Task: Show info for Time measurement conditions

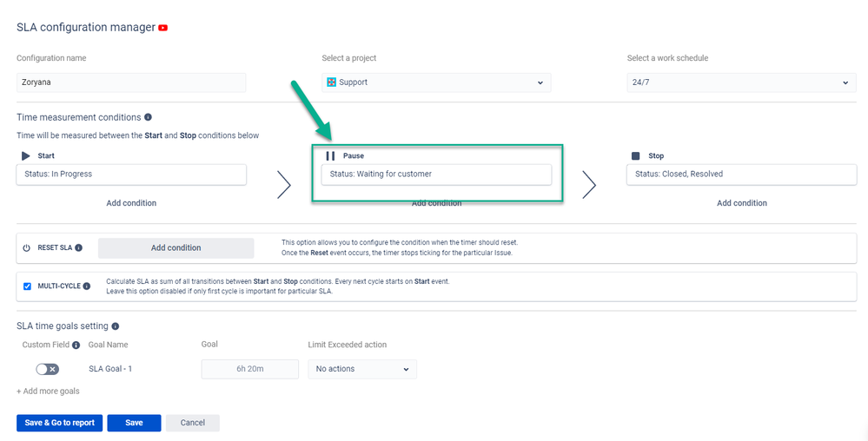Action: tap(148, 117)
